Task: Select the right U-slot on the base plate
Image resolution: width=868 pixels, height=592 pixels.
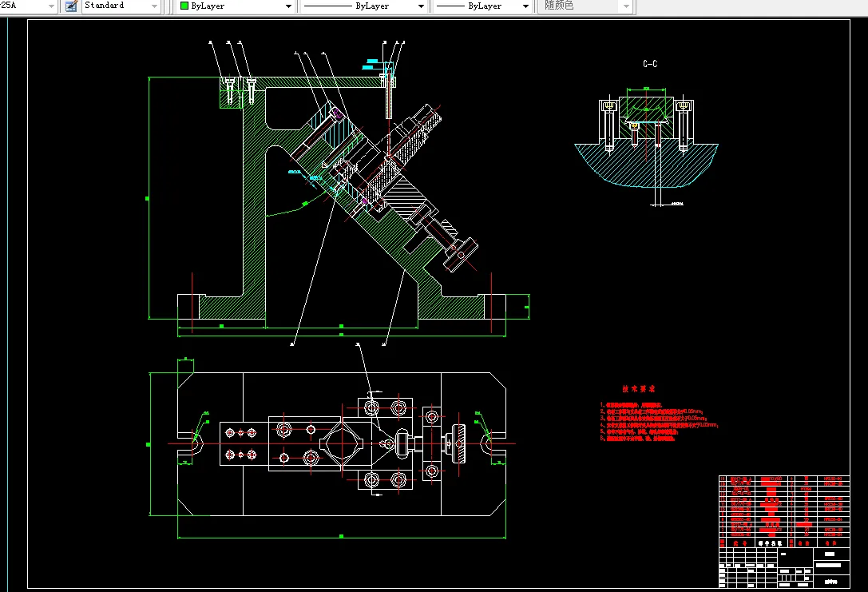Action: tap(492, 442)
